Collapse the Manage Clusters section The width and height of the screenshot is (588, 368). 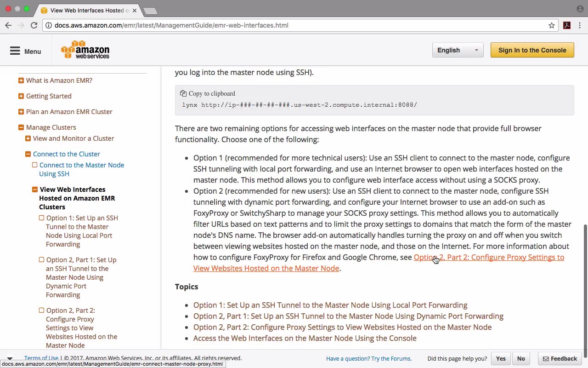pyautogui.click(x=21, y=127)
